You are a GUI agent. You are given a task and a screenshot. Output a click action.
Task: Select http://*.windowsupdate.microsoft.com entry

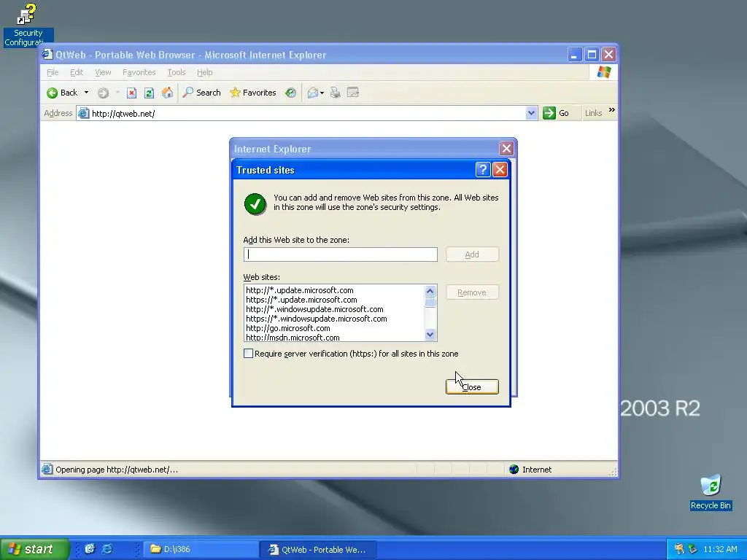314,309
